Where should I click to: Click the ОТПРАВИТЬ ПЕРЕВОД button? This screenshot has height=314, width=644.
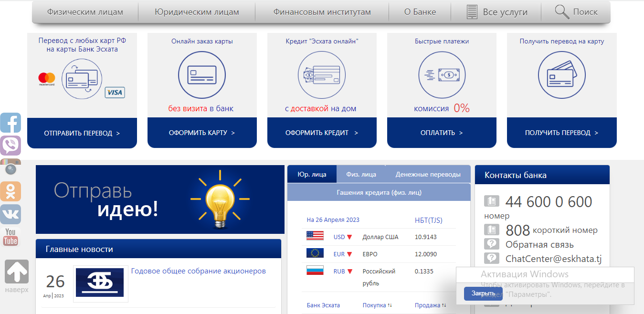point(82,133)
